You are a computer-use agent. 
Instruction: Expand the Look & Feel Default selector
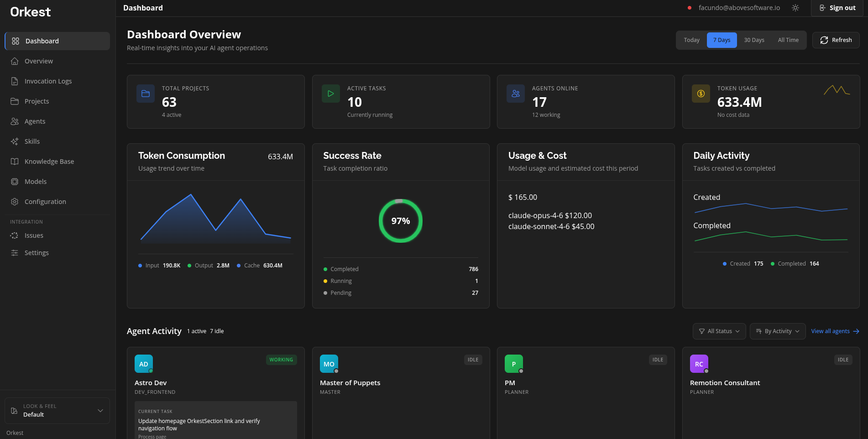click(x=57, y=410)
